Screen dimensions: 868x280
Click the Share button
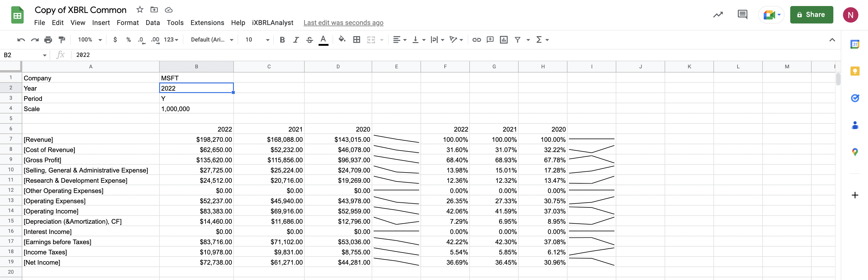click(x=811, y=14)
